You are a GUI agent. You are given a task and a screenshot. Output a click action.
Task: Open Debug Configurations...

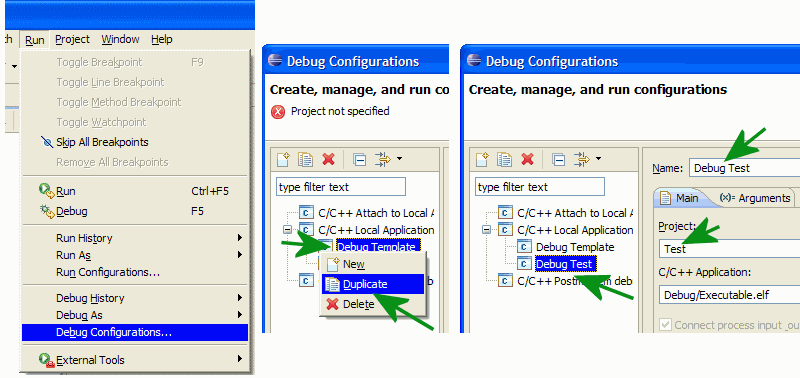click(x=135, y=333)
